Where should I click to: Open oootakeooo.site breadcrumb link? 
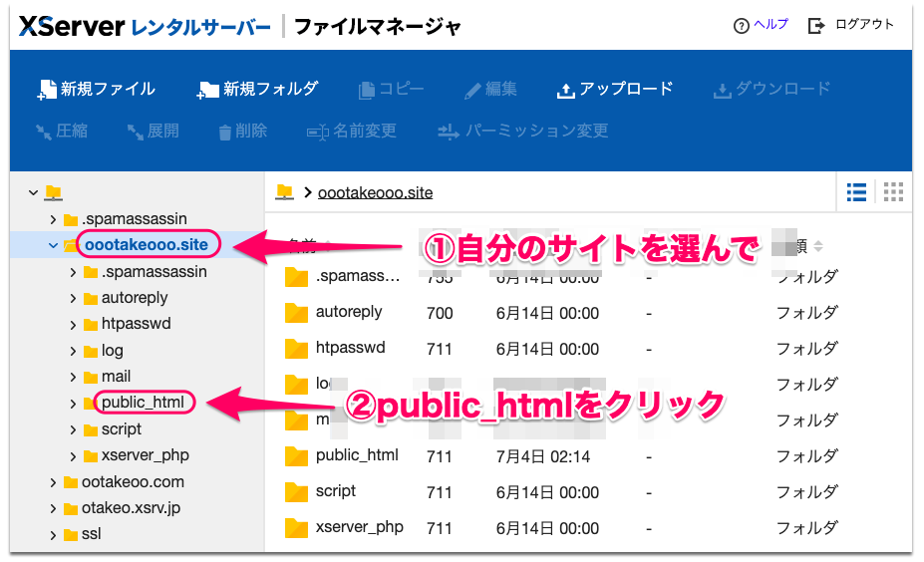click(376, 192)
